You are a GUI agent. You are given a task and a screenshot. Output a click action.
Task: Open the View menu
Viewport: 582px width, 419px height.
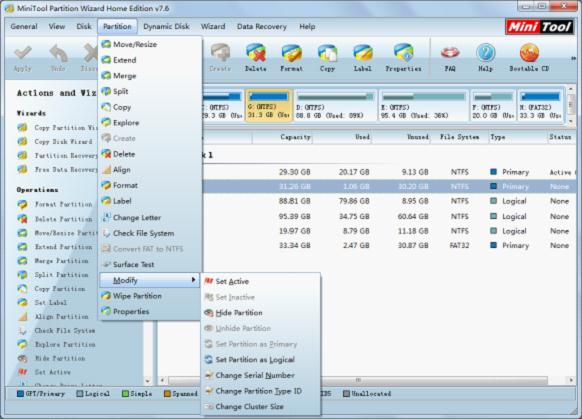click(x=57, y=27)
